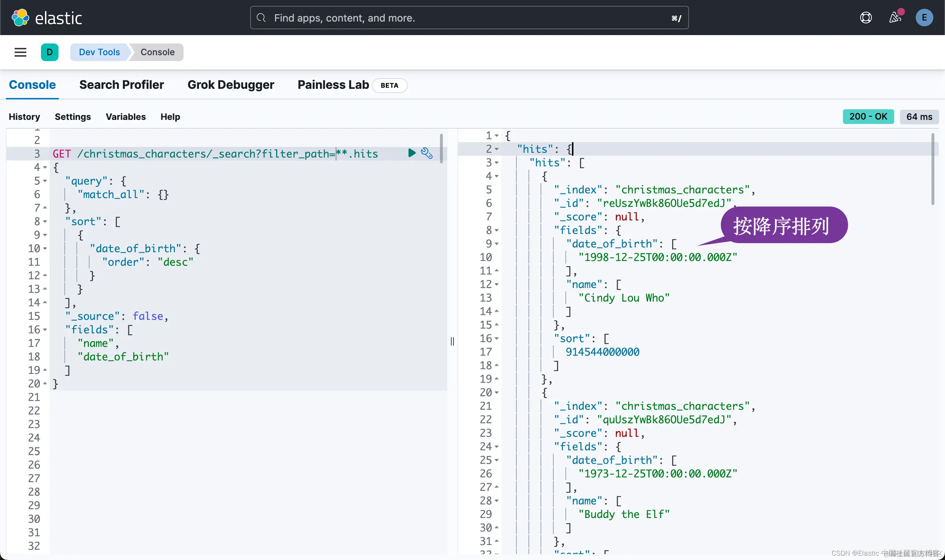945x560 pixels.
Task: Click the green send request play icon
Action: pyautogui.click(x=411, y=153)
